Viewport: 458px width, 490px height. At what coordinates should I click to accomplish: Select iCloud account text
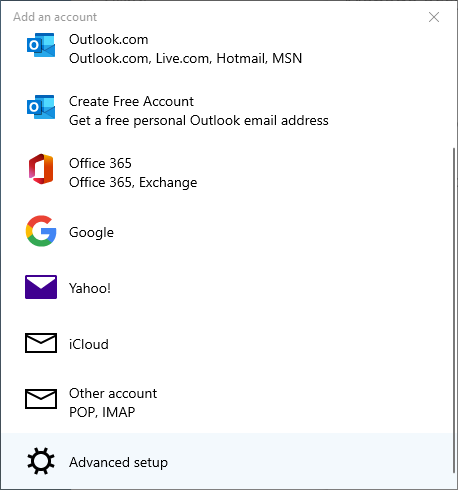[89, 344]
